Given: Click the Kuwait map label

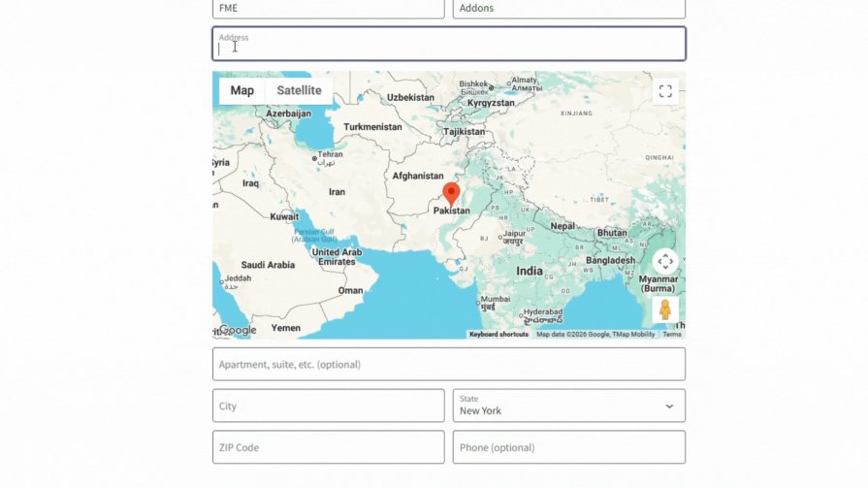Looking at the screenshot, I should (x=284, y=217).
